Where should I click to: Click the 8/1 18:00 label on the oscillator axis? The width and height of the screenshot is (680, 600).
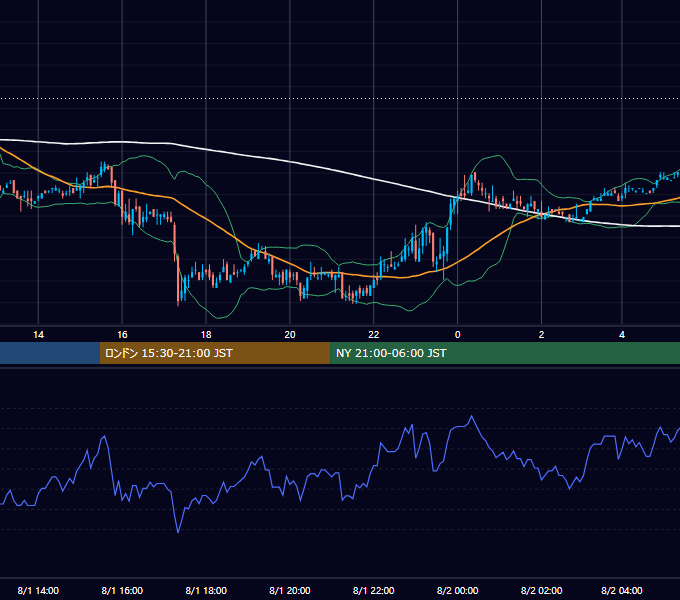(x=206, y=590)
